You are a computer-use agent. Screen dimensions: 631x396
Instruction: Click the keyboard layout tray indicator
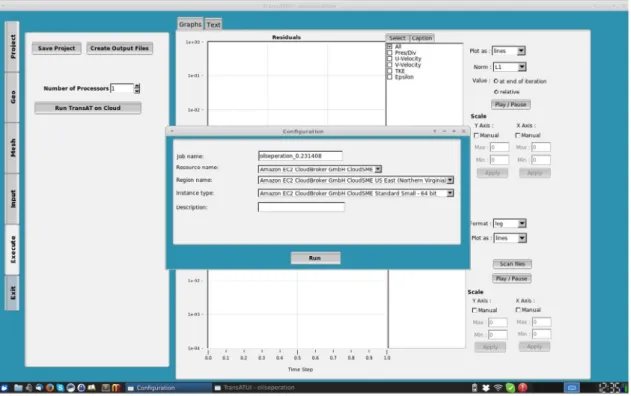pos(571,388)
